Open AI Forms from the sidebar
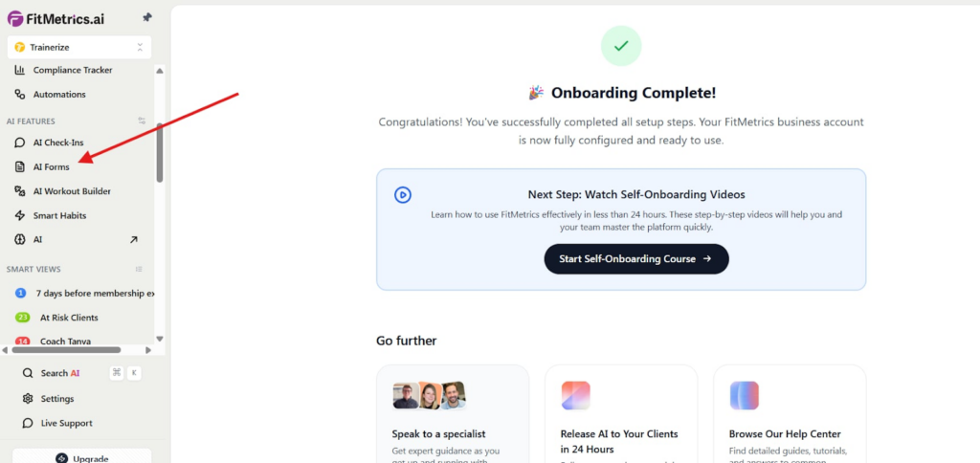Viewport: 980px width, 463px height. click(x=51, y=166)
